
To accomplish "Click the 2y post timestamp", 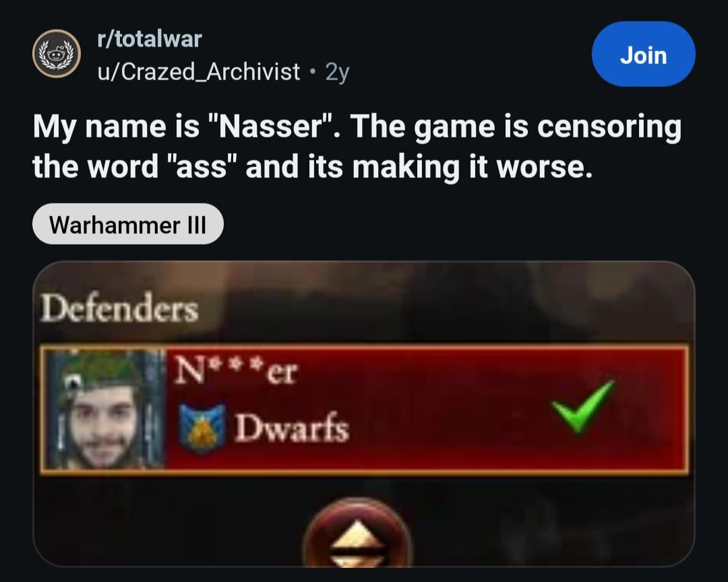I will pyautogui.click(x=337, y=71).
